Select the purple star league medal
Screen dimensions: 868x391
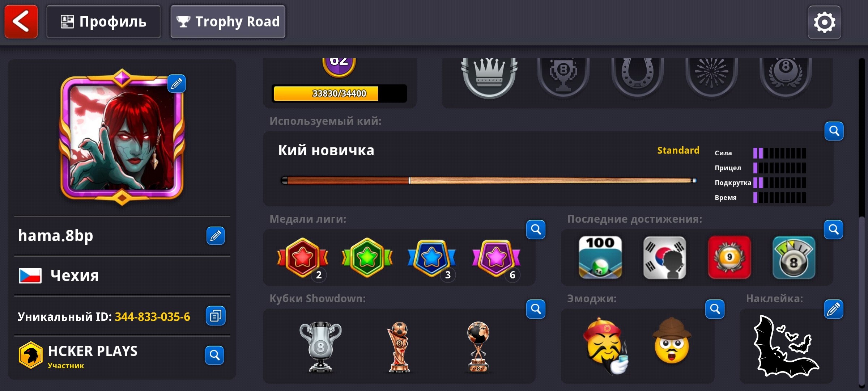496,258
